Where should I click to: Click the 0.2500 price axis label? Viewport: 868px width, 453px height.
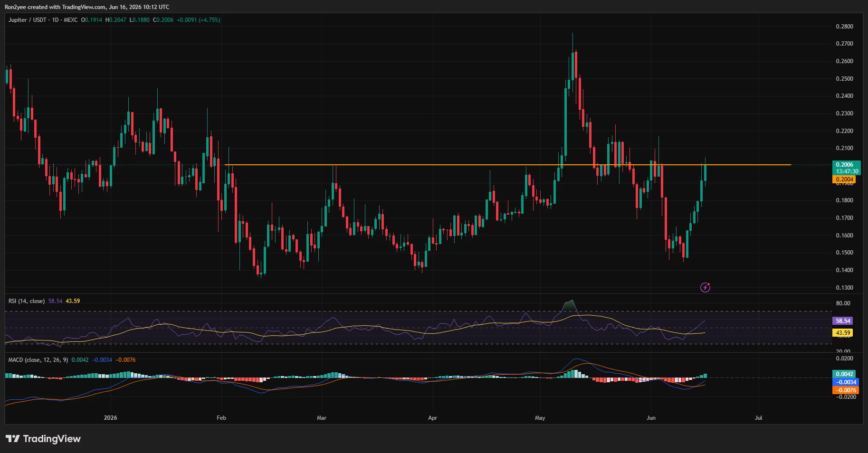(845, 79)
